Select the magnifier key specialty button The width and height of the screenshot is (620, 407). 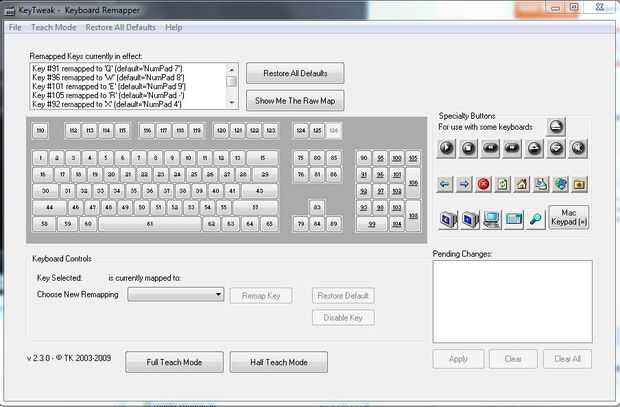click(x=536, y=218)
